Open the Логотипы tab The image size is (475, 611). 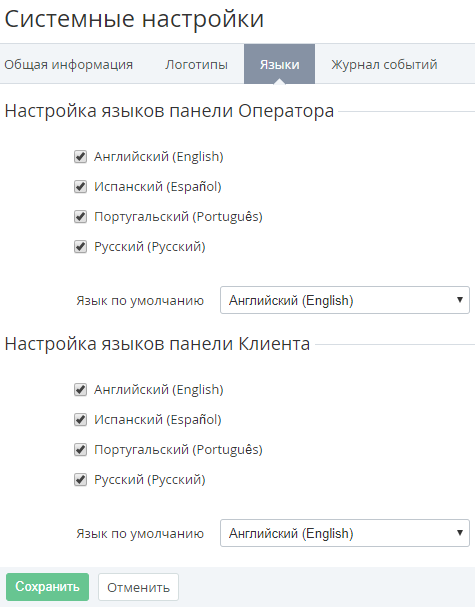coord(196,64)
